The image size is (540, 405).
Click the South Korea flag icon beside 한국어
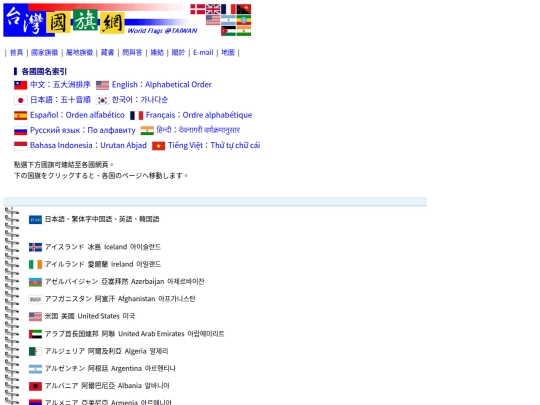coord(102,100)
